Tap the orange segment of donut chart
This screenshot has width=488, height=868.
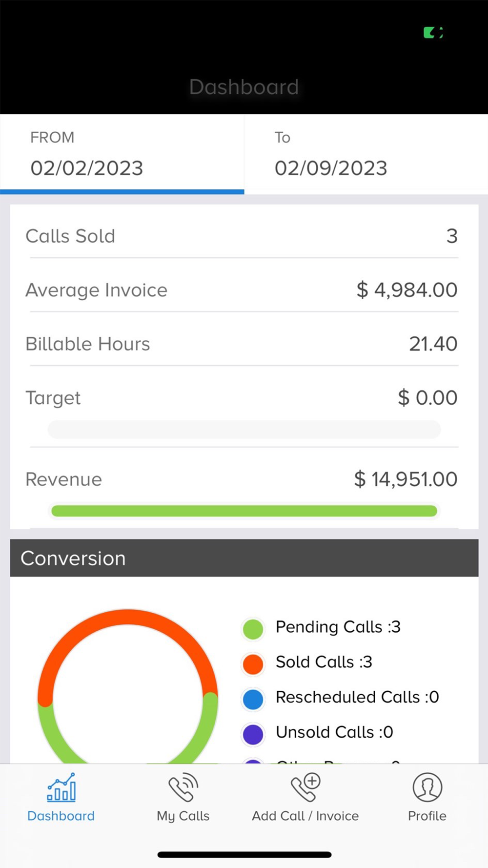click(x=128, y=617)
